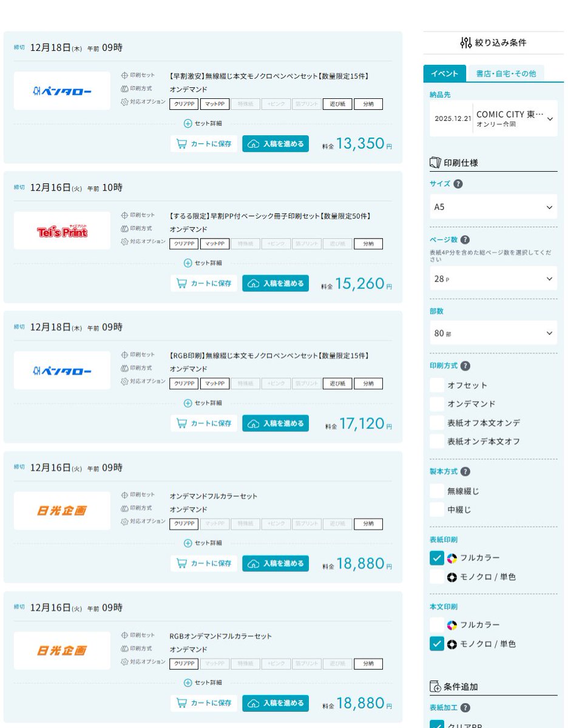Uncheck モノクロ / 単色 under 本文印刷
Screen dimensions: 568x728
[x=437, y=644]
